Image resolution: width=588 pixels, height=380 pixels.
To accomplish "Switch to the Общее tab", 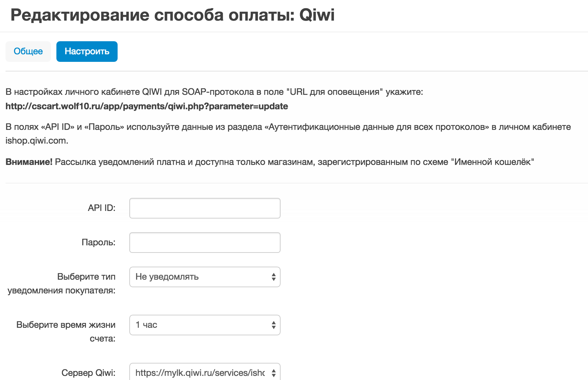I will [28, 52].
